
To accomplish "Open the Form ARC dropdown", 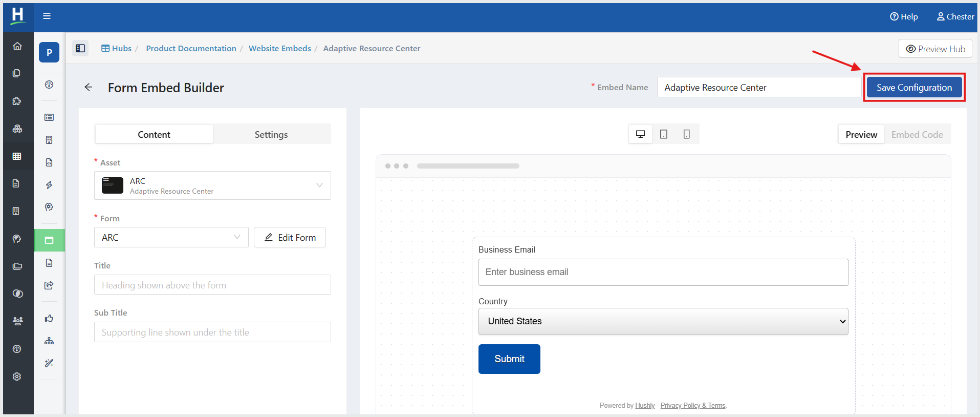I will tap(171, 237).
